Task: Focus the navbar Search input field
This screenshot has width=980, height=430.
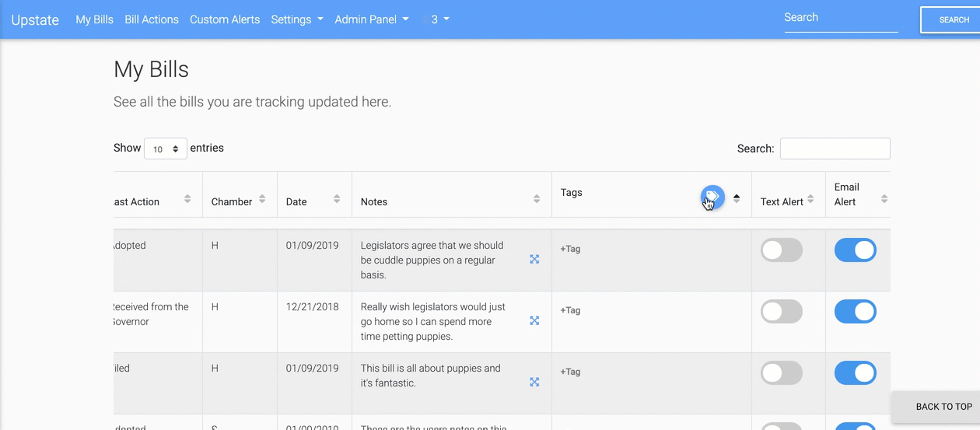Action: pos(841,18)
